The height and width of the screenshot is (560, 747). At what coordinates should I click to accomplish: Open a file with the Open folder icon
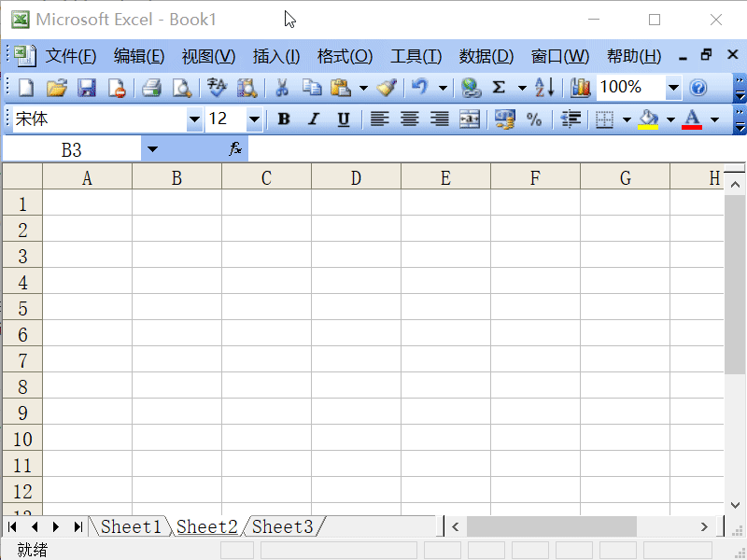(57, 88)
